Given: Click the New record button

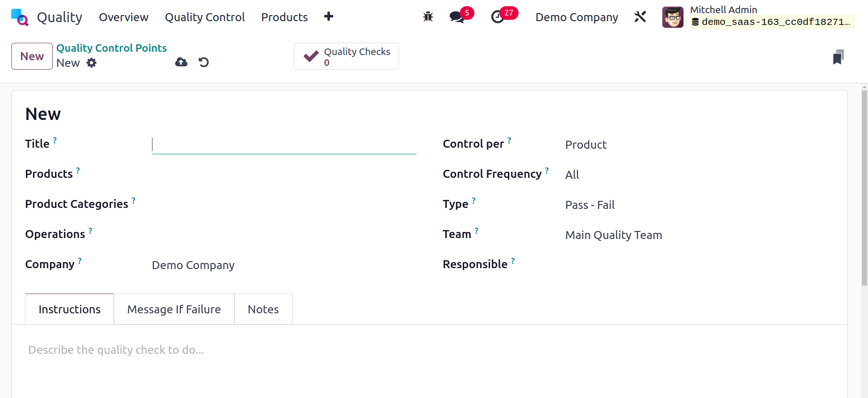Looking at the screenshot, I should [32, 56].
